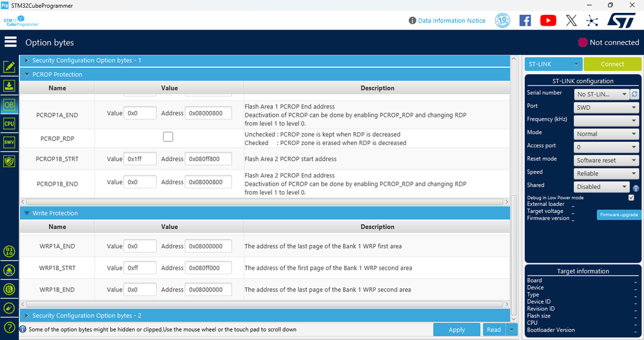Click the 'Not connected' status text
The height and width of the screenshot is (340, 644).
coord(614,43)
